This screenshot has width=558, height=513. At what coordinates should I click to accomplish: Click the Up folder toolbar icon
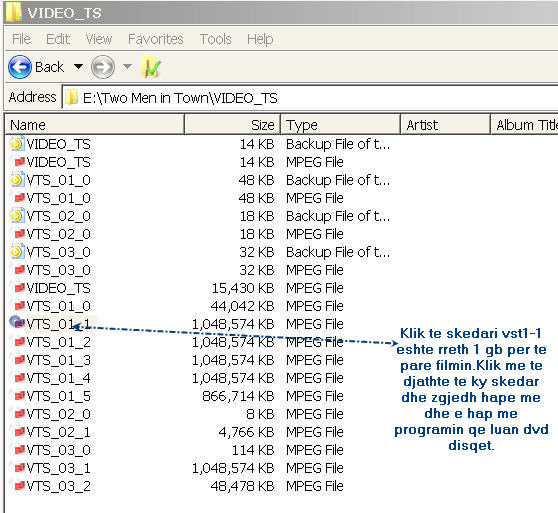click(151, 67)
